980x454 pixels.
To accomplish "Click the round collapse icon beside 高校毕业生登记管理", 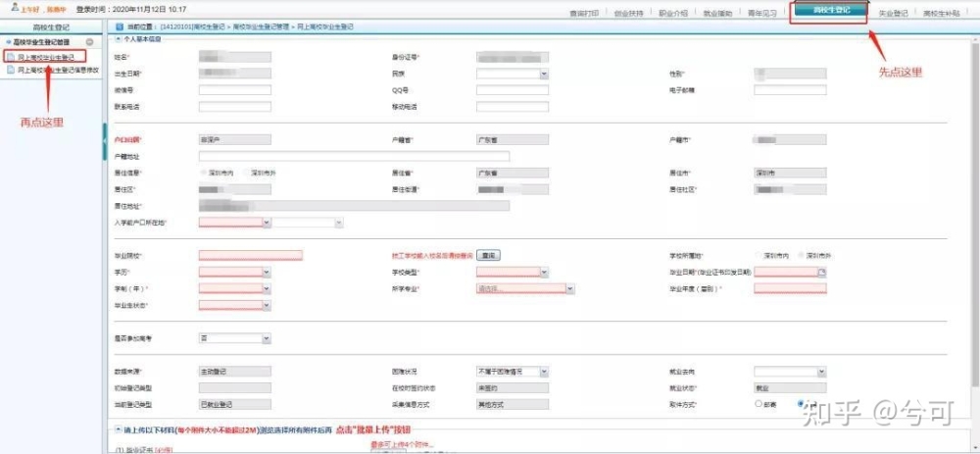I will click(90, 42).
